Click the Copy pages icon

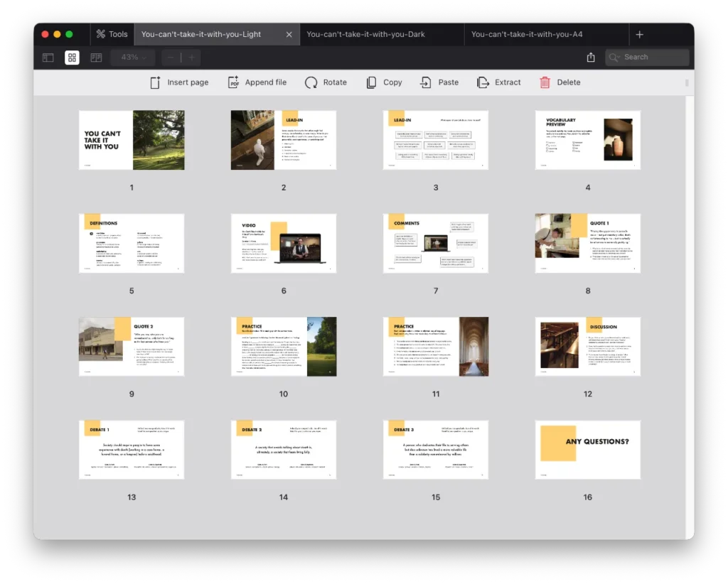(371, 82)
